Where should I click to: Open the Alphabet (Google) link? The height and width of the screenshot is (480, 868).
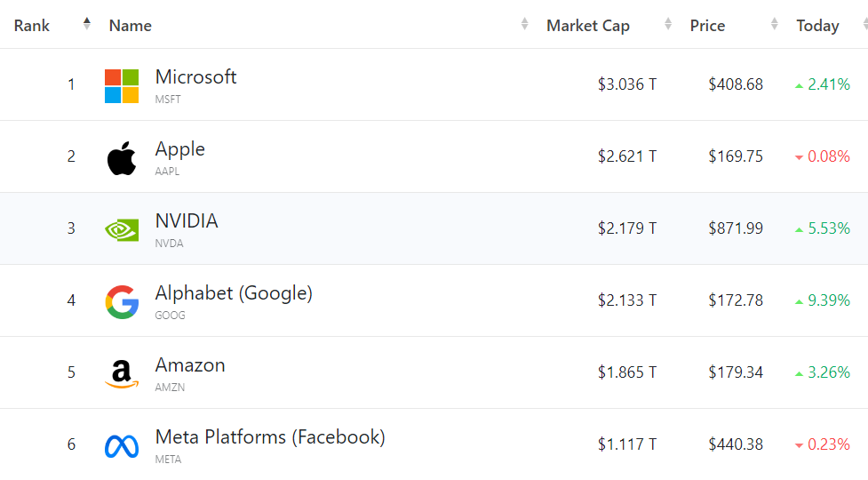(x=234, y=293)
